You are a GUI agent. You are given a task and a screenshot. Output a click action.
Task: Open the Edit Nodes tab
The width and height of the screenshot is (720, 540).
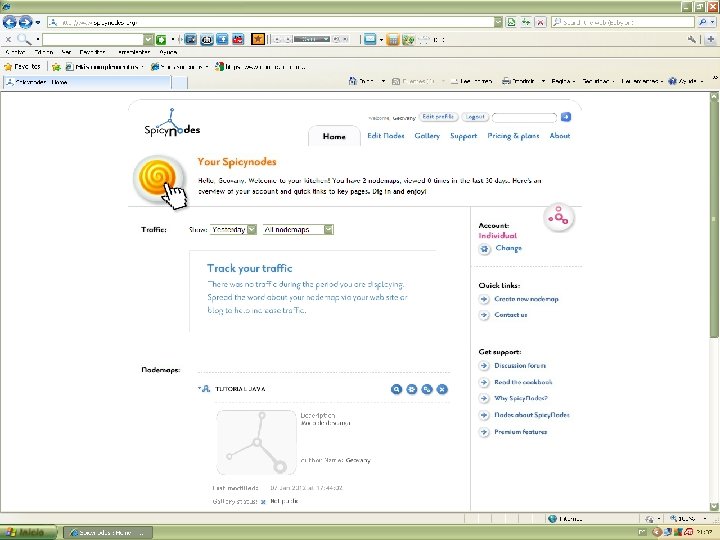(x=386, y=136)
